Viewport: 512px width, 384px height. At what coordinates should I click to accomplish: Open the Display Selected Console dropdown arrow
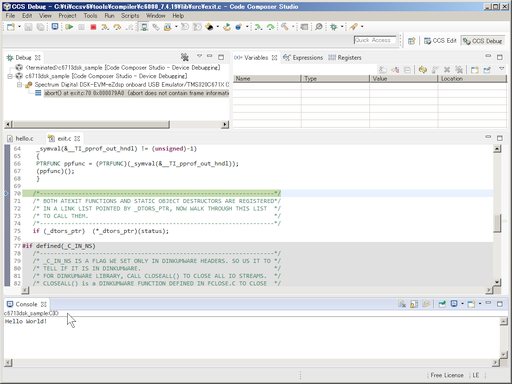[x=462, y=304]
